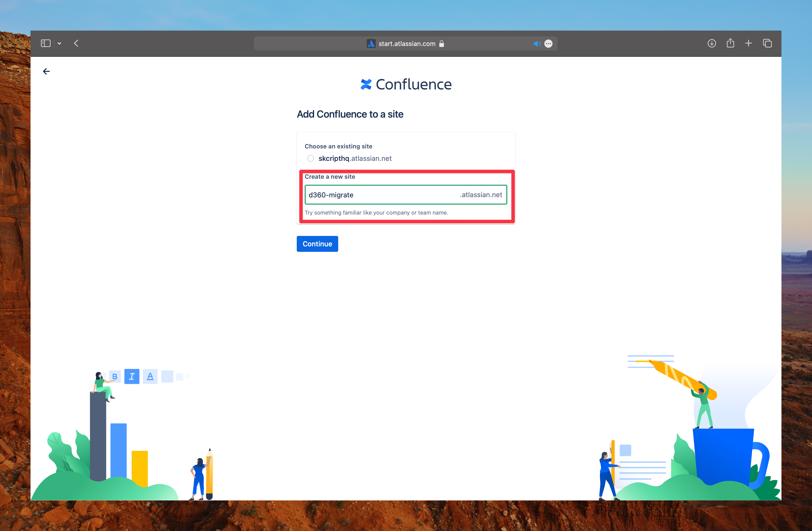Open the page options ellipsis button

pyautogui.click(x=548, y=44)
